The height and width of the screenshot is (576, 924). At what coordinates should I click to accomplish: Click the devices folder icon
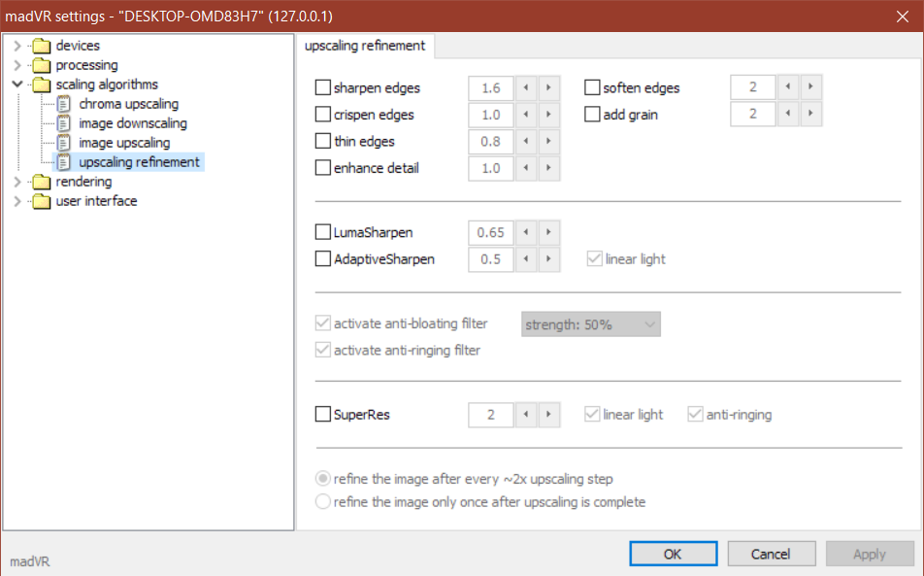(41, 46)
